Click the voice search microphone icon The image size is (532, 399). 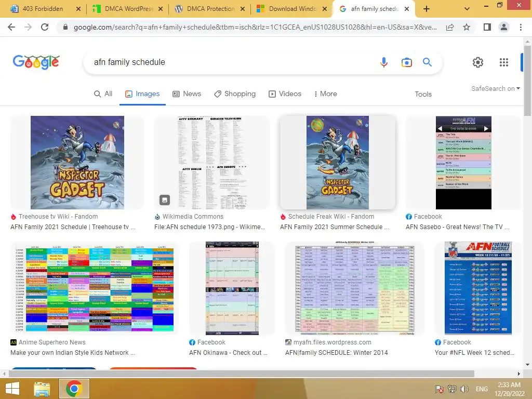point(384,62)
